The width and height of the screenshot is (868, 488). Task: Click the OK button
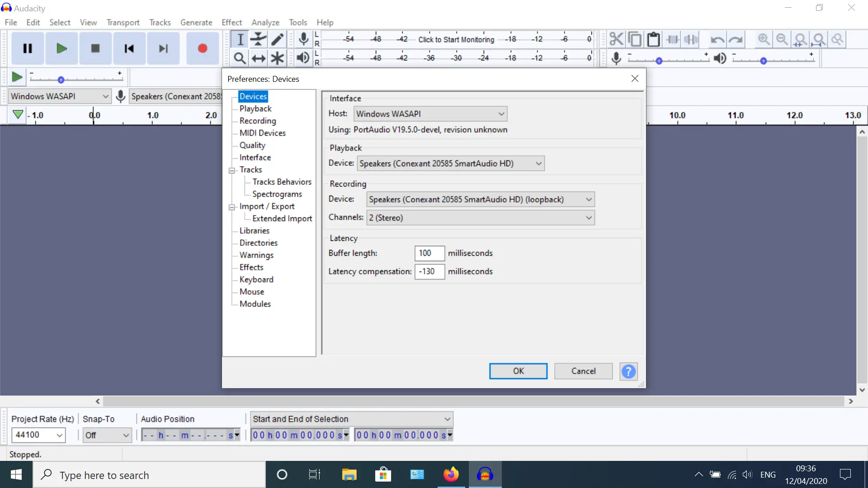click(518, 371)
